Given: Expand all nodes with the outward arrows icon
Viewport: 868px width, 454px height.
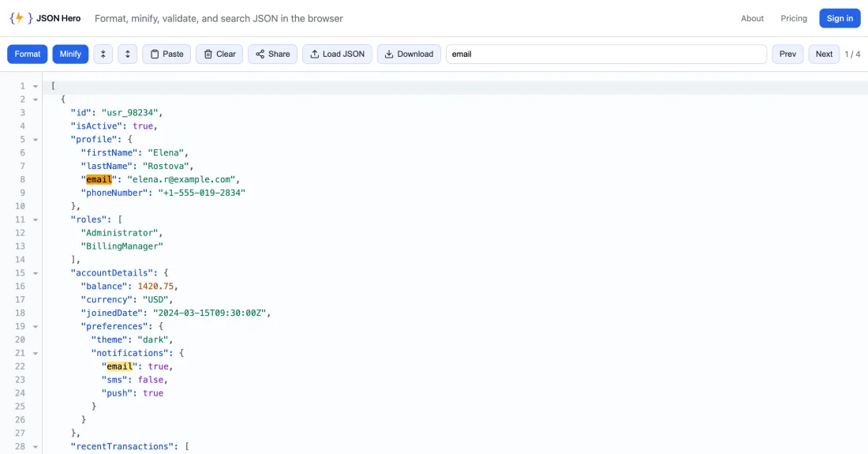Looking at the screenshot, I should click(127, 54).
